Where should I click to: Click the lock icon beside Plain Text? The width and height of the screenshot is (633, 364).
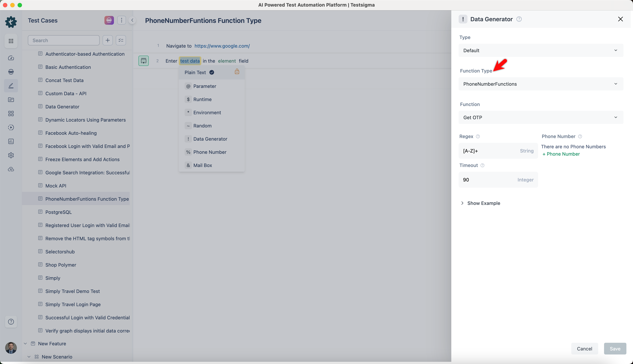(237, 72)
